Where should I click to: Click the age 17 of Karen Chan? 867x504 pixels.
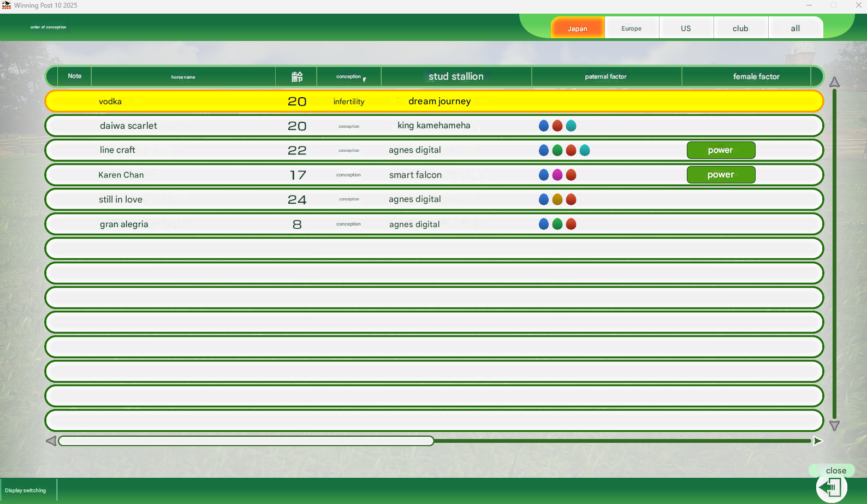click(x=298, y=175)
